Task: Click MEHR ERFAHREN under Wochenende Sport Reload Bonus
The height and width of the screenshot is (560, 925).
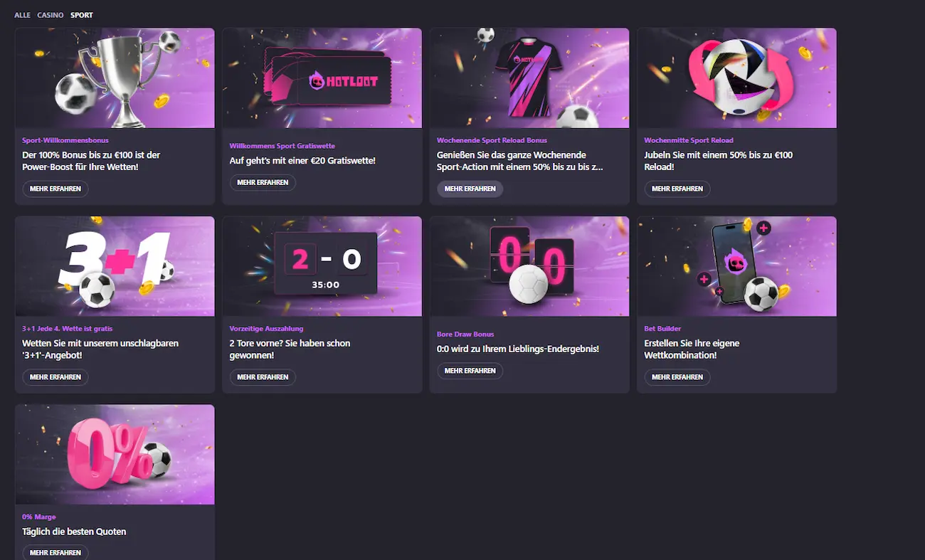Action: [x=470, y=189]
